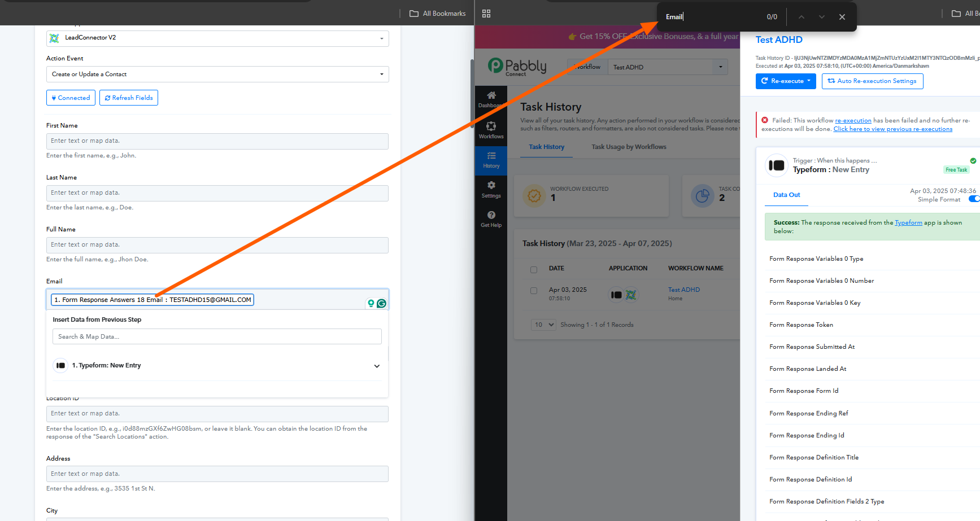980x521 pixels.
Task: Click the Form Response Ending Id row
Action: [874, 436]
